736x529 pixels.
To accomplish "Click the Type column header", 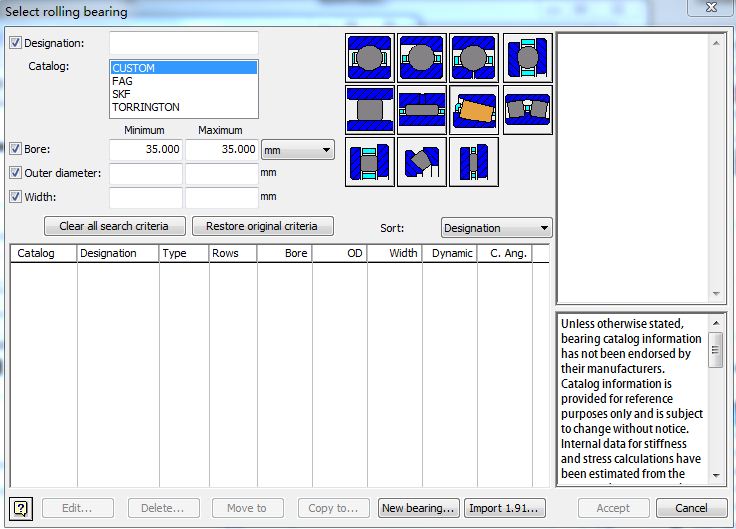I will [x=184, y=253].
